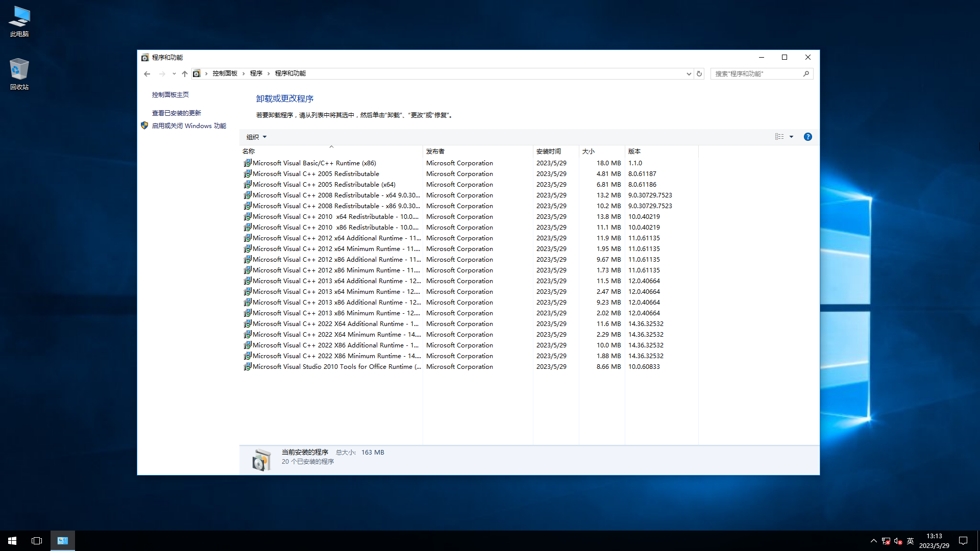The height and width of the screenshot is (551, 980).
Task: Open the Task View taskbar icon
Action: (x=37, y=541)
